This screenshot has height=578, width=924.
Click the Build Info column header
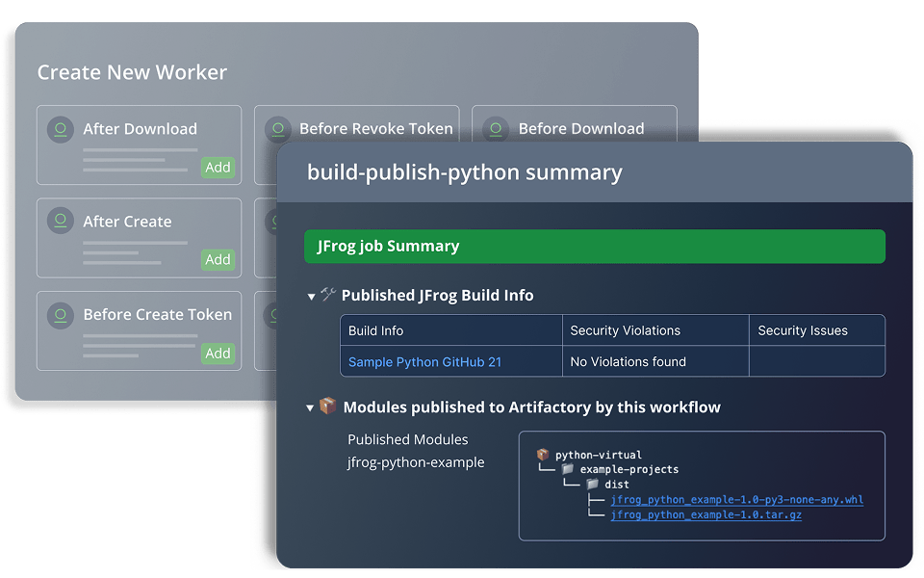376,330
